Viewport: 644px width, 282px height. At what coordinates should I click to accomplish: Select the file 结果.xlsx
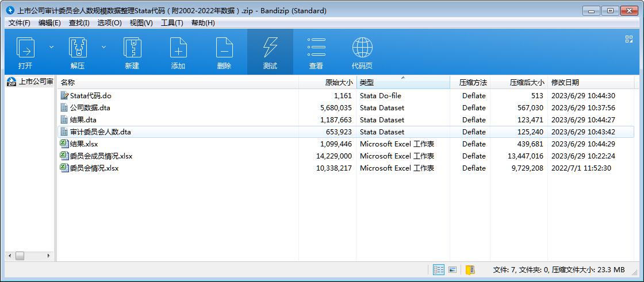click(x=84, y=144)
